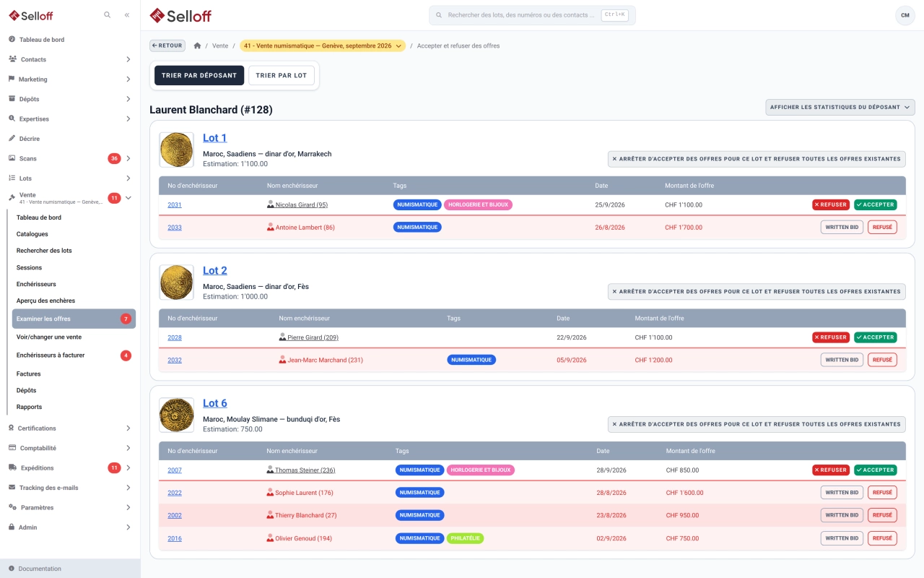Image resolution: width=924 pixels, height=578 pixels.
Task: Click the Comptabilité icon in sidebar
Action: pyautogui.click(x=12, y=448)
